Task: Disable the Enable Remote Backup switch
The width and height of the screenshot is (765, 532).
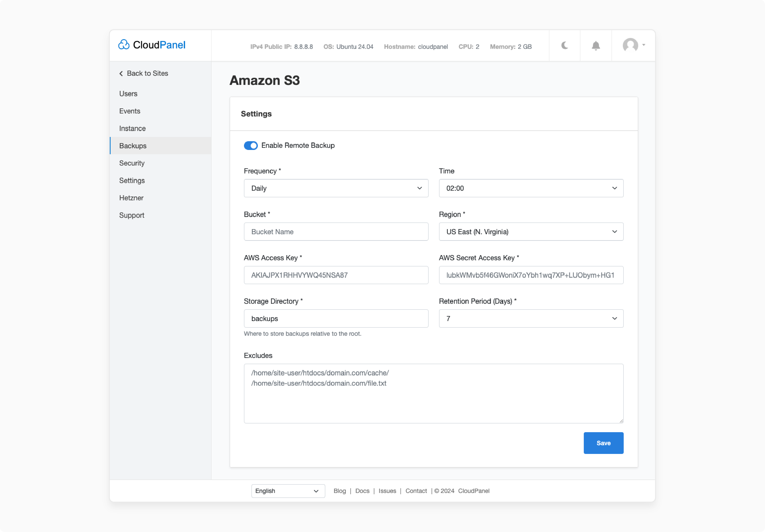Action: tap(251, 145)
